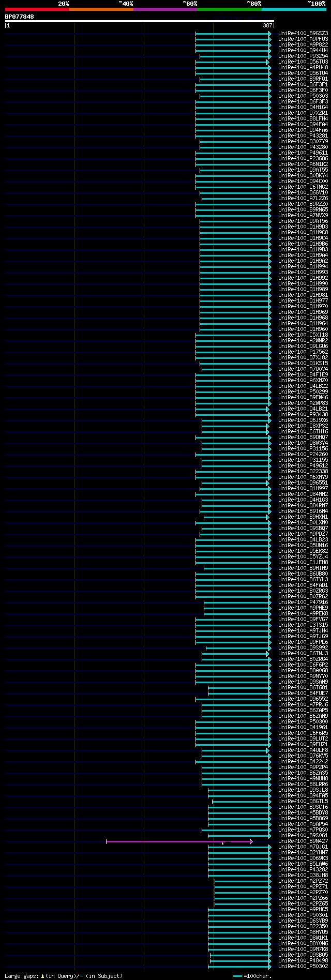331x980 pixels.
Task: Click the cyan ~100% identity legend bar
Action: 294,9
